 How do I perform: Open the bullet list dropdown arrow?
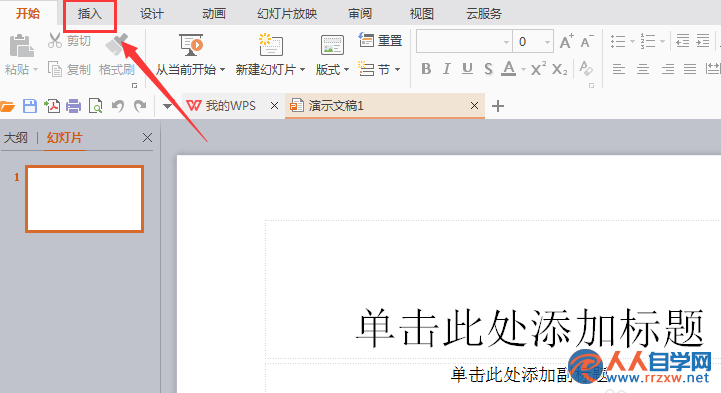point(632,41)
